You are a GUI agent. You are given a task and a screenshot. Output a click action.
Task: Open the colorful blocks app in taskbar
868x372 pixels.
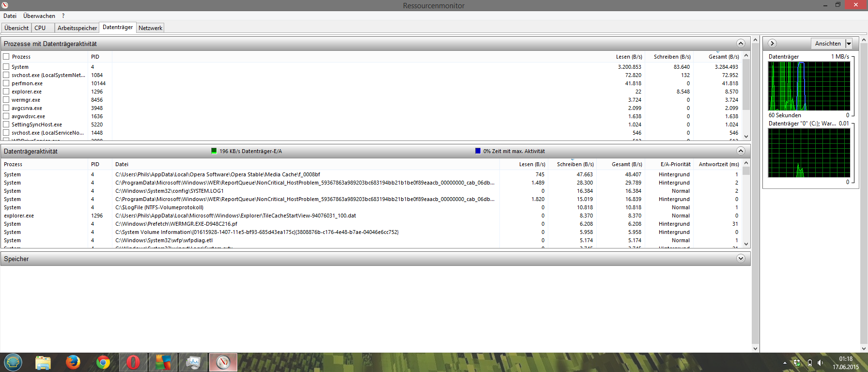point(163,362)
